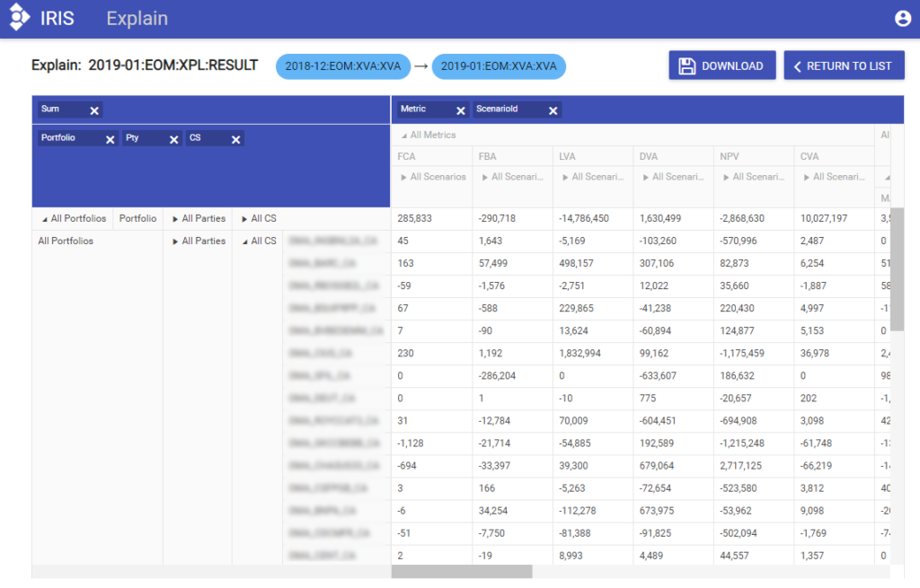Remove the Metric column chip
Image resolution: width=920 pixels, height=588 pixels.
460,110
